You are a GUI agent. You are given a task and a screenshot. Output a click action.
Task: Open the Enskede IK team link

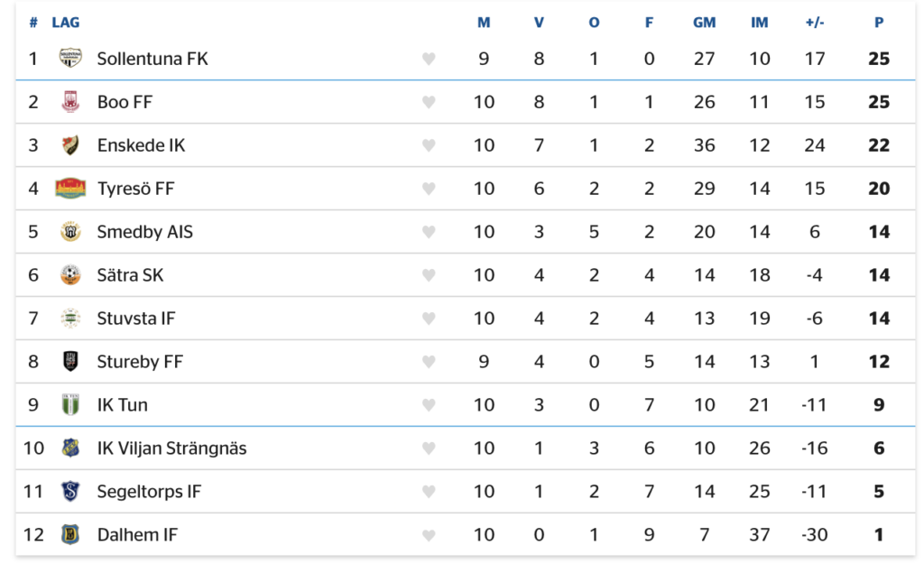coord(141,145)
